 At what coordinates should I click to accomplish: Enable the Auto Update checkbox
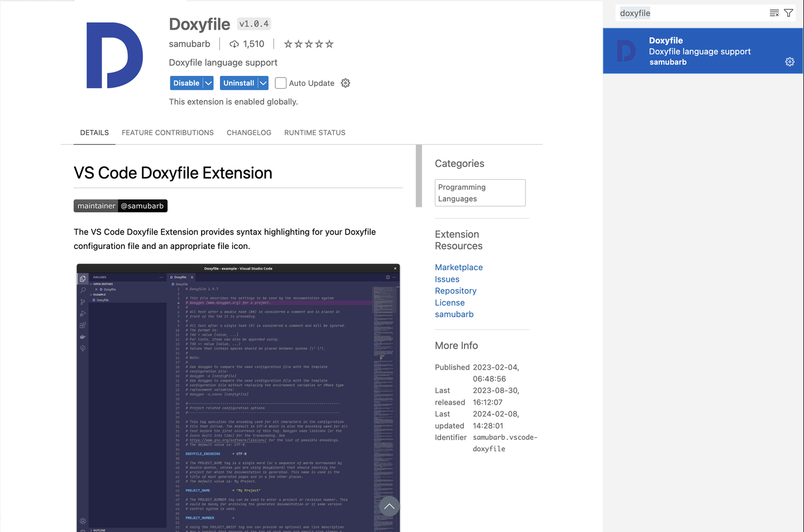coord(280,83)
